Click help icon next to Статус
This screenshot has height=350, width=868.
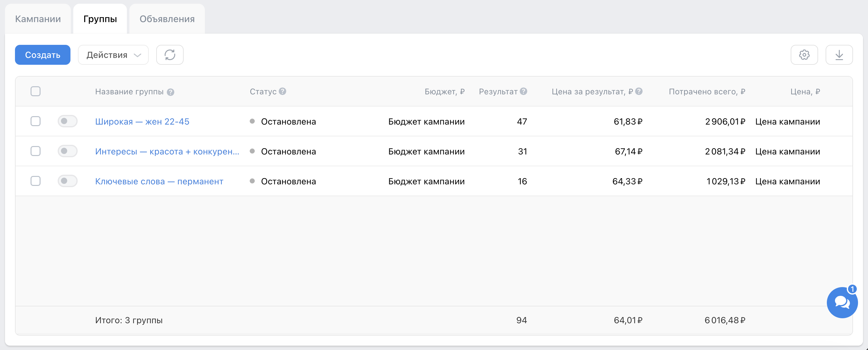[x=282, y=91]
